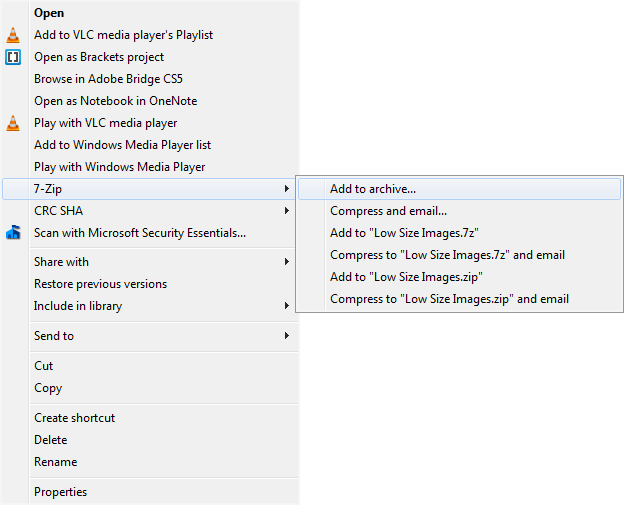Click the VLC cone icon beside Play with VLC
Image resolution: width=624 pixels, height=519 pixels.
point(13,123)
